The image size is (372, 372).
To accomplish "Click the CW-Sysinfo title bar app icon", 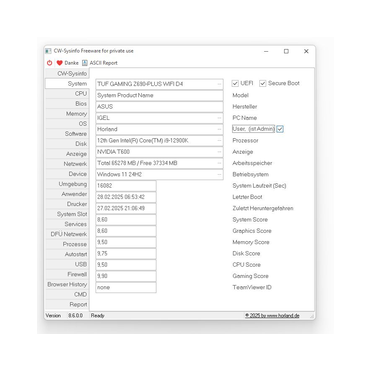I will tap(49, 51).
